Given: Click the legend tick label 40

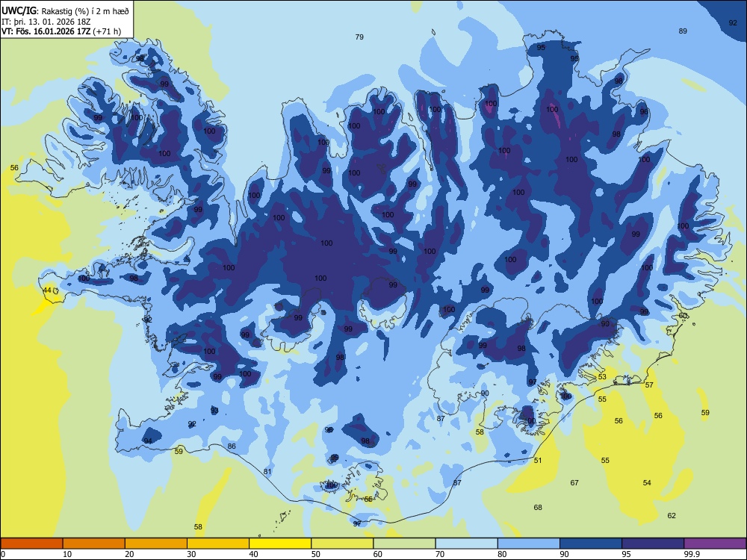Looking at the screenshot, I should coord(254,554).
